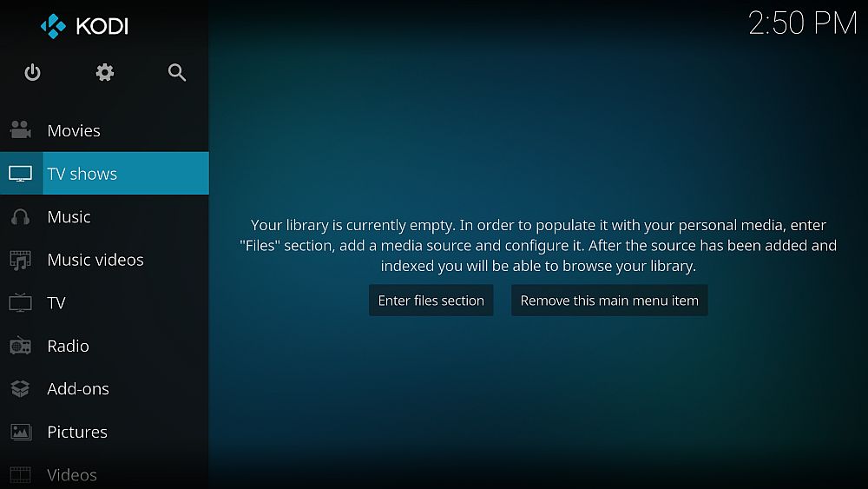Click the Radio icon

click(x=21, y=346)
